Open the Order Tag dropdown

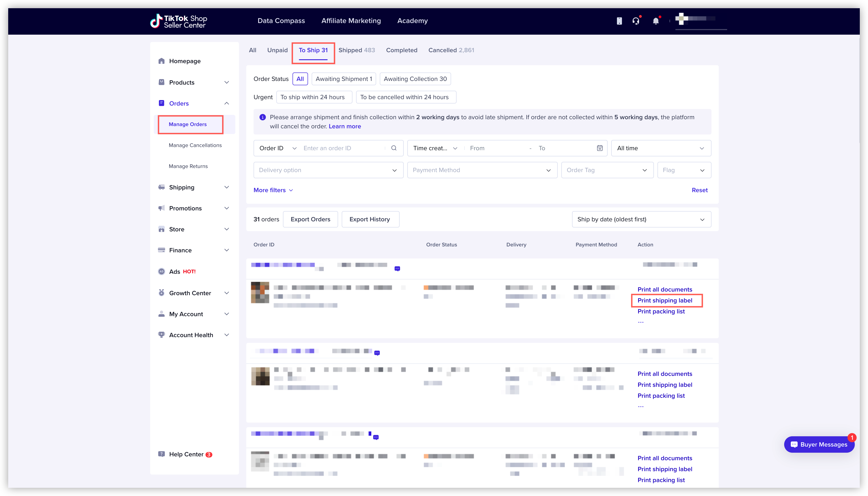coord(607,170)
